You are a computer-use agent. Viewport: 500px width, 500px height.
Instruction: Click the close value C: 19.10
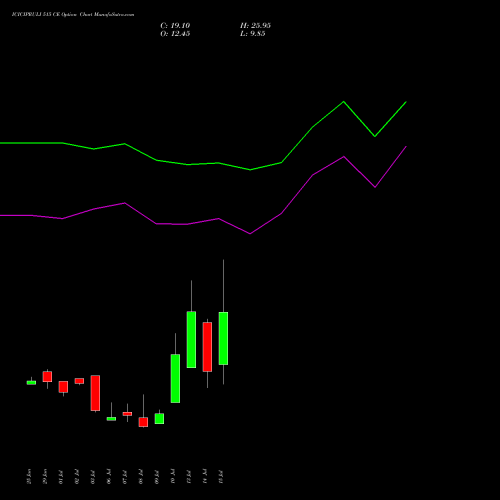[175, 26]
